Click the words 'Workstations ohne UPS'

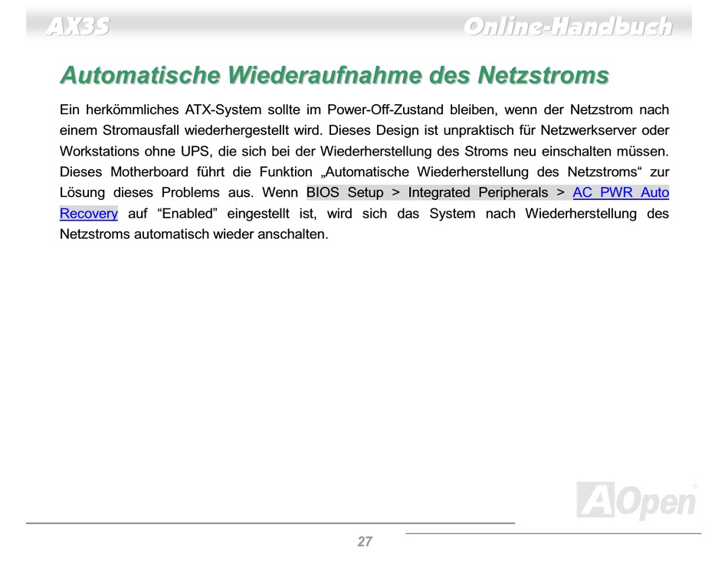pyautogui.click(x=134, y=152)
